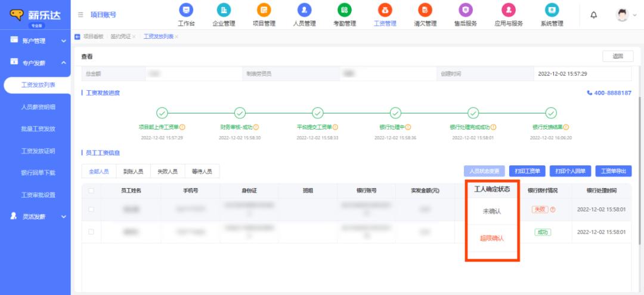Open the 人员管理 module icon
The image size is (644, 295).
click(x=304, y=10)
